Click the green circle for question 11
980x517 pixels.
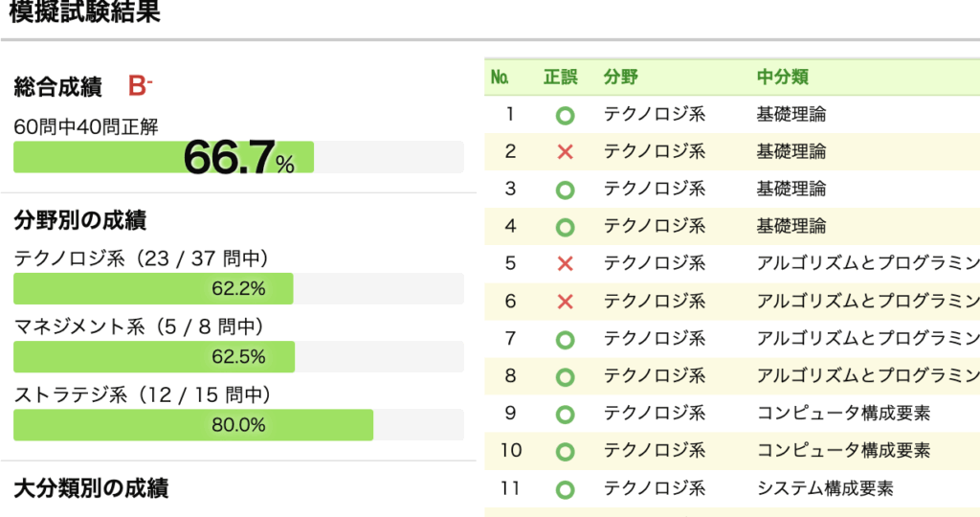[x=565, y=489]
